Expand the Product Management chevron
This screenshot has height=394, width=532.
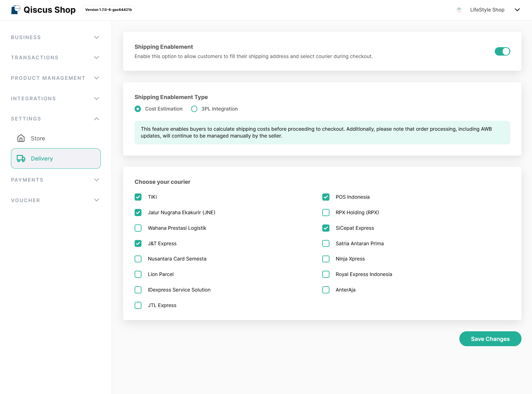(96, 78)
